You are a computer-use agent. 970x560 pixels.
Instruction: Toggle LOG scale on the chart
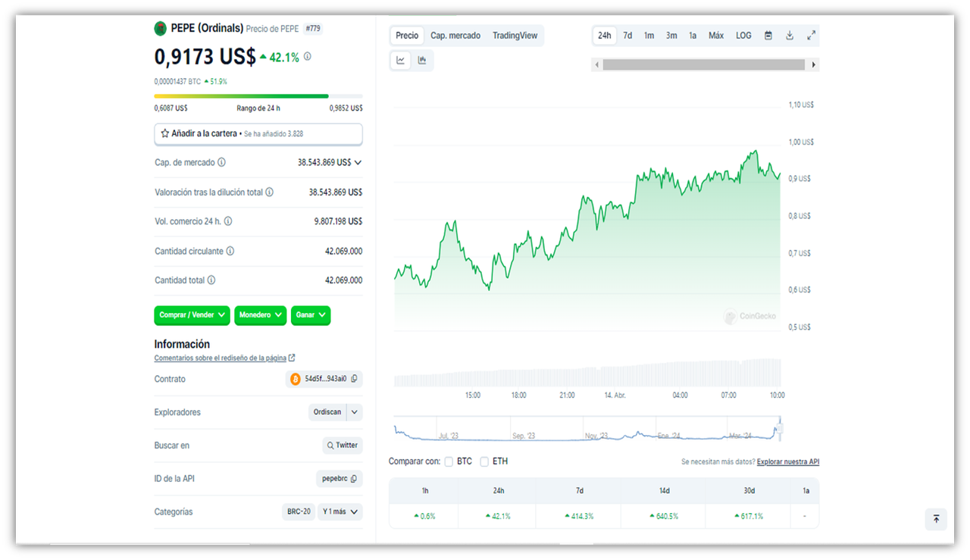point(744,36)
